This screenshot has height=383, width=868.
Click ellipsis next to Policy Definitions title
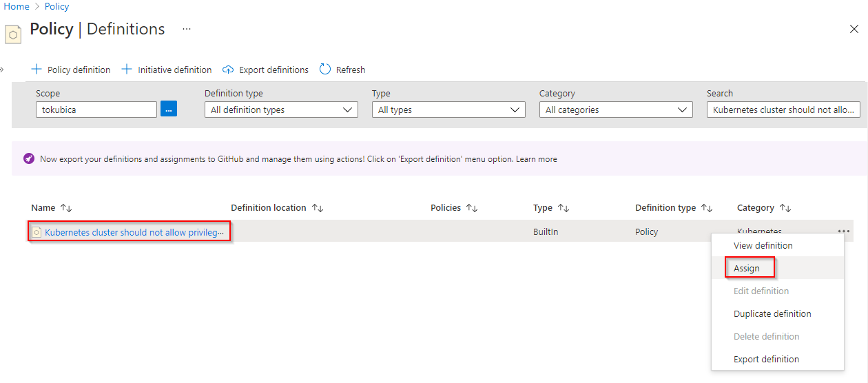187,29
